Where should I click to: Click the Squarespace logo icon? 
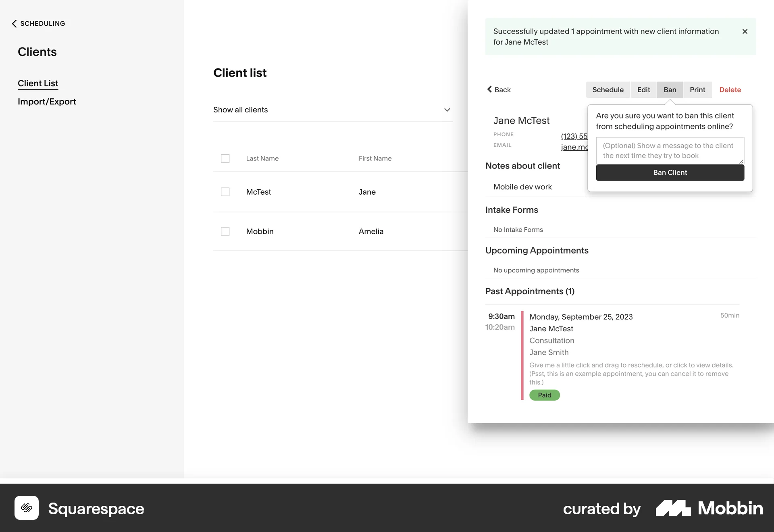click(x=26, y=508)
